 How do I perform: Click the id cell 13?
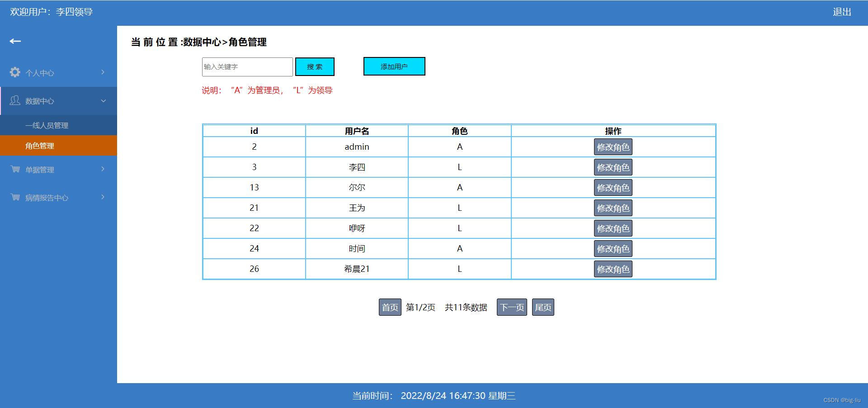pos(254,188)
